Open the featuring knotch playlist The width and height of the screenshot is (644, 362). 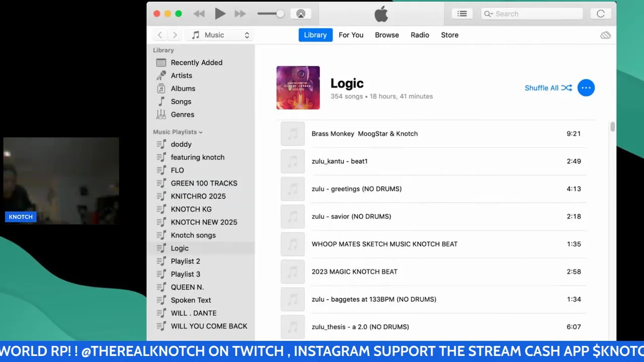tap(201, 157)
